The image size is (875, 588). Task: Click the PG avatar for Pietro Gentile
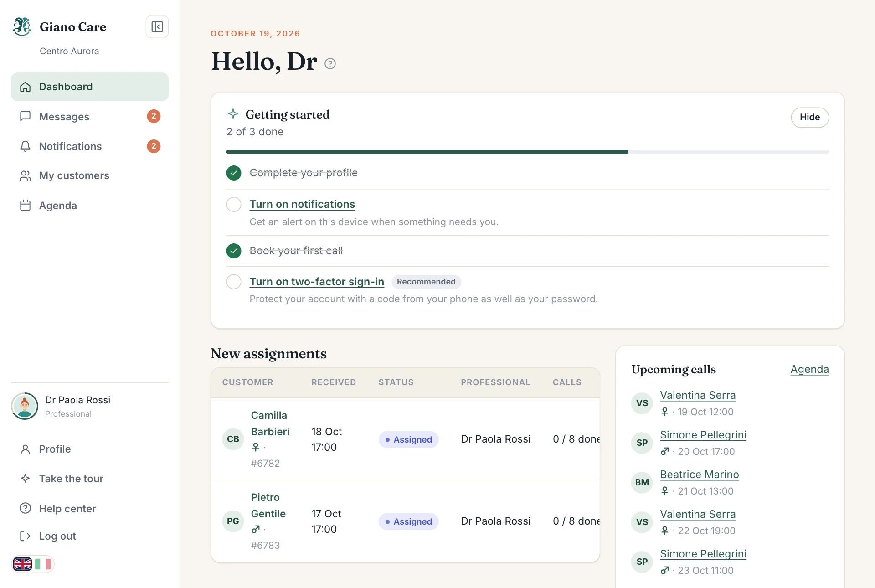click(x=233, y=521)
